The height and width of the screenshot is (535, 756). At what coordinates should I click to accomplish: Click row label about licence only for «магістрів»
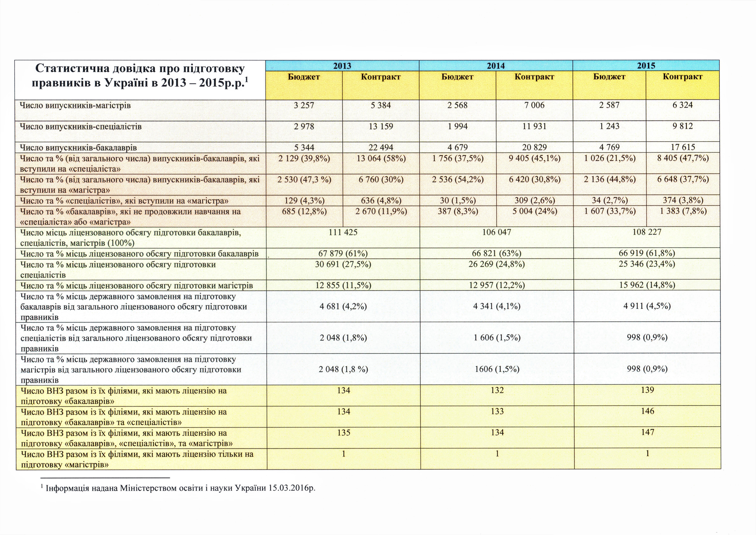137,460
